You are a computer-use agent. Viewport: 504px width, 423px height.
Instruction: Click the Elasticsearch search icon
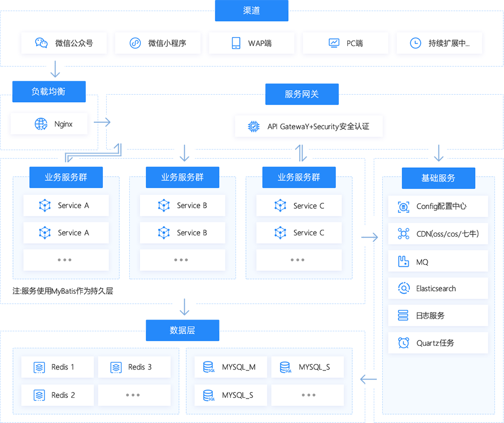pyautogui.click(x=403, y=288)
